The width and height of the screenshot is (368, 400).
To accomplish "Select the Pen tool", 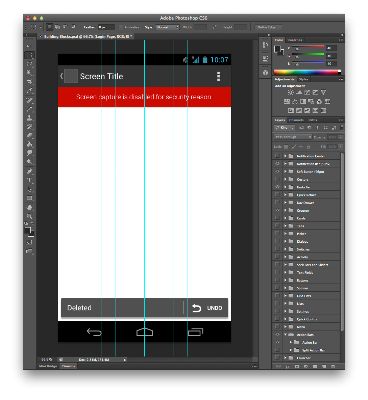I will click(30, 171).
